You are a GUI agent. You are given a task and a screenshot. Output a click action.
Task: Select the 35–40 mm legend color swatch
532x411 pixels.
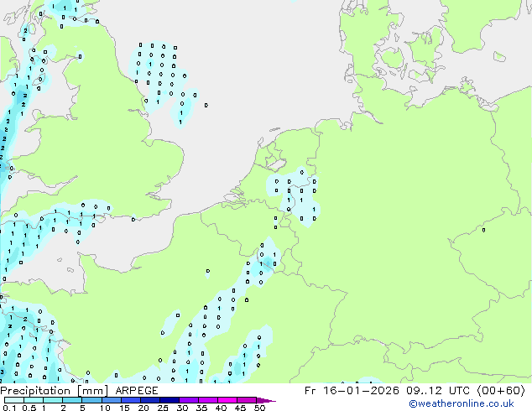point(207,400)
